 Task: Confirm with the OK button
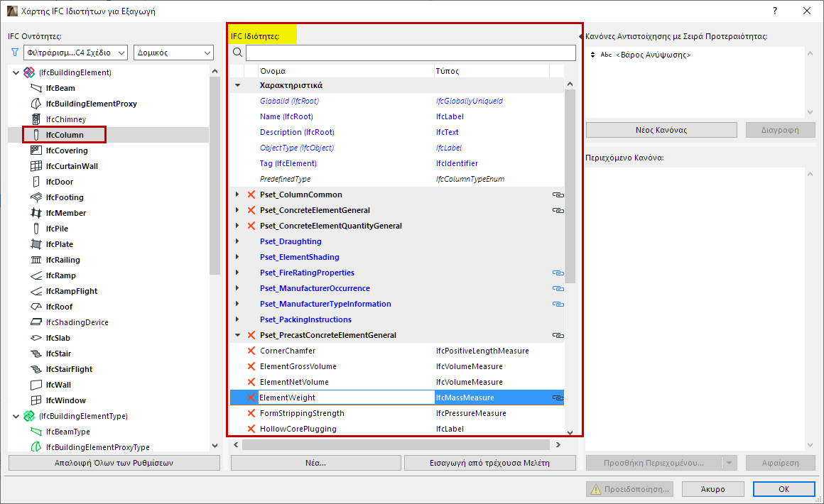[784, 489]
